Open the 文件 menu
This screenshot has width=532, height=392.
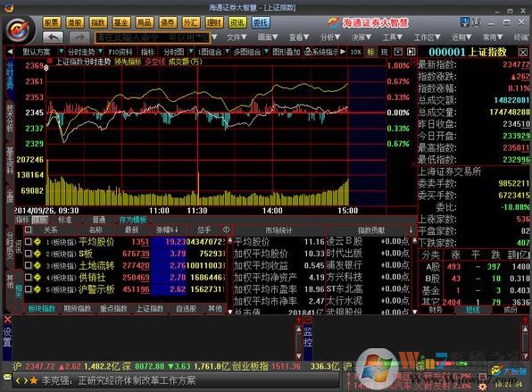pos(237,37)
